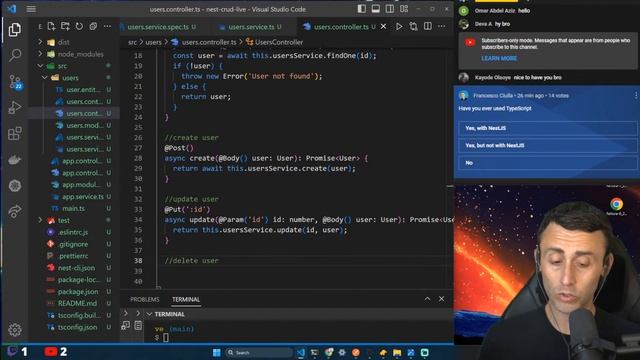The image size is (640, 360).
Task: Open tsconfig.json in Explorer
Action: [77, 327]
